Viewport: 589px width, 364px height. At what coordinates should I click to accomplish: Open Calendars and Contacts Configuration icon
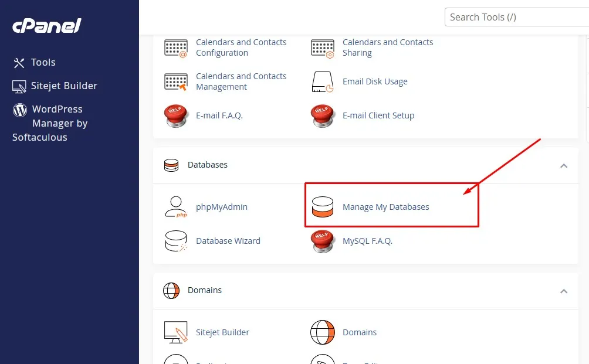click(175, 47)
